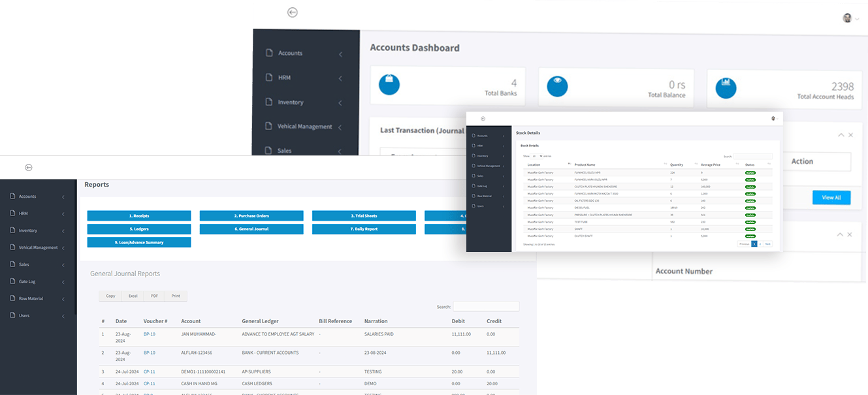Expand HRM chevron in Accounts Dashboard sidebar
The width and height of the screenshot is (868, 395).
pos(340,78)
